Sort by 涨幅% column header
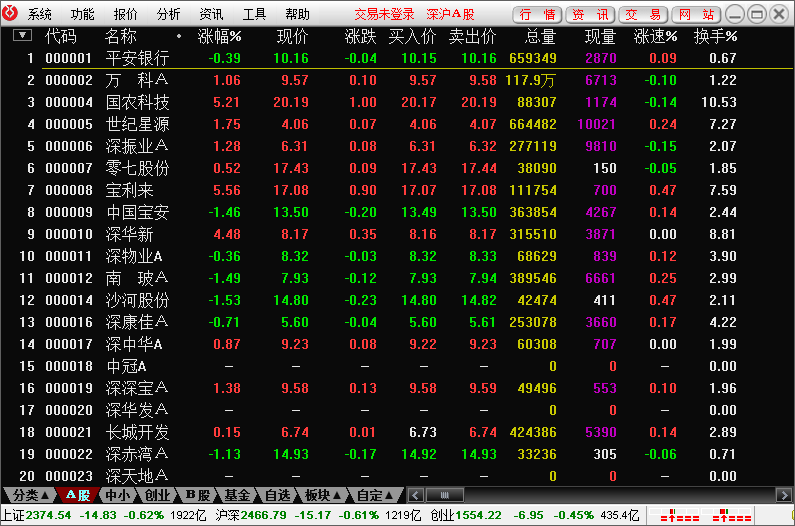The image size is (795, 526). pos(219,36)
